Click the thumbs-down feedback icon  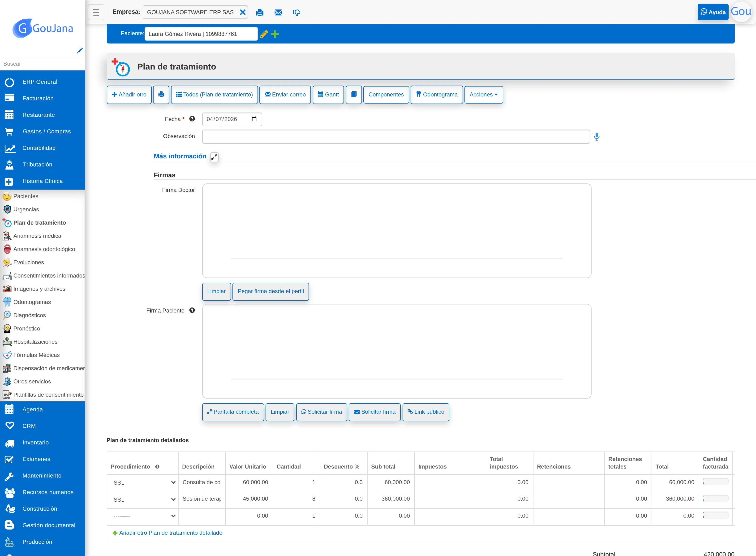coord(296,13)
